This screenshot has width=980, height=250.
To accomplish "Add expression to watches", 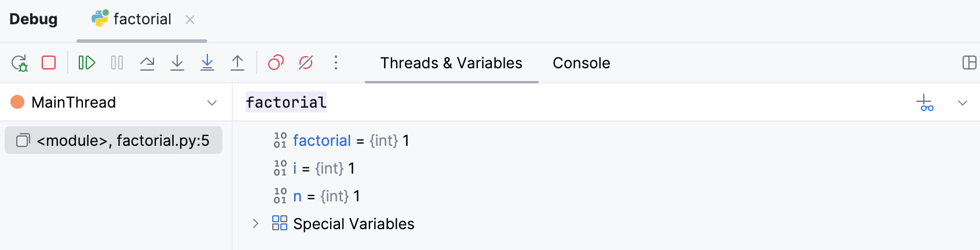I will [x=925, y=103].
